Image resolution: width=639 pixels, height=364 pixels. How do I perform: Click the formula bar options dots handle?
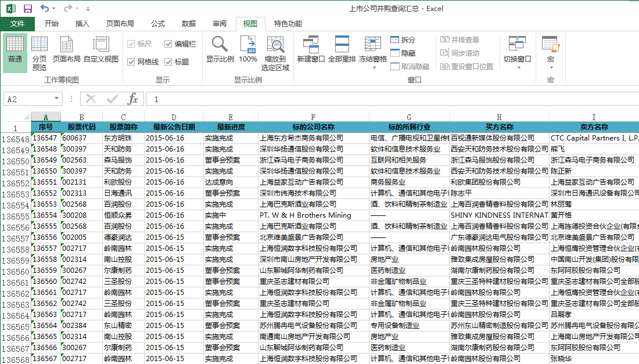pos(71,99)
